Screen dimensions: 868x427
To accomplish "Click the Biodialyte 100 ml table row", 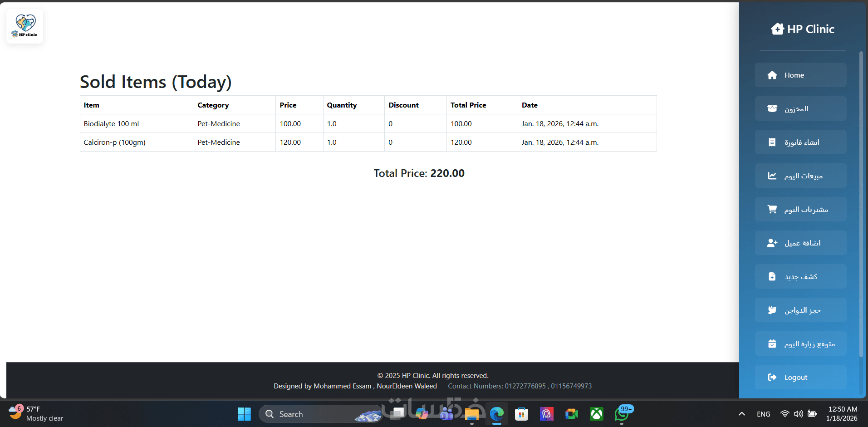I will [368, 124].
